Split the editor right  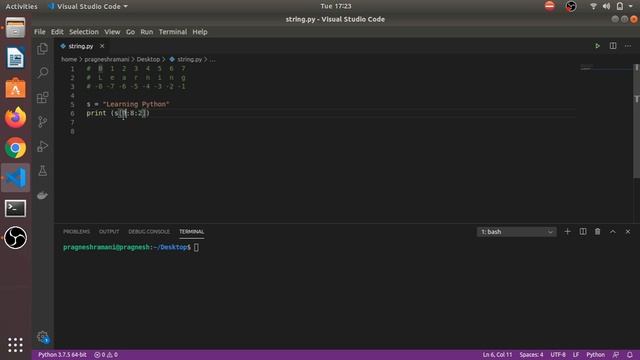(x=613, y=46)
